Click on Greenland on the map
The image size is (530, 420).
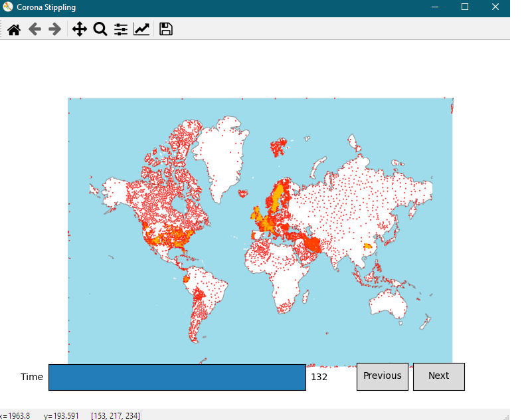tap(222, 156)
